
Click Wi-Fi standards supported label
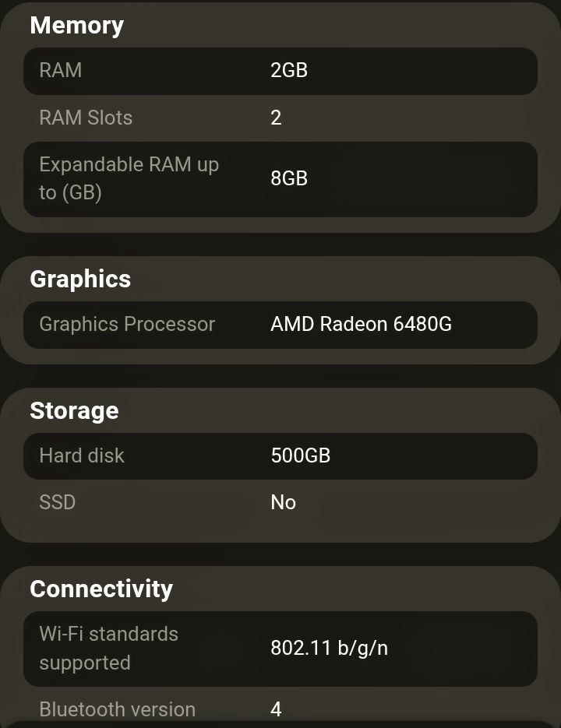[x=109, y=648]
